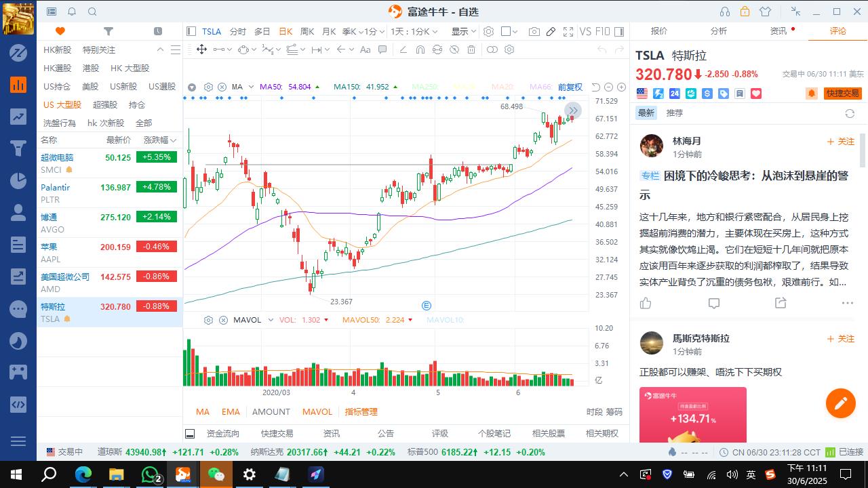Follow 林海月 with 关注 button
868x488 pixels.
[841, 142]
